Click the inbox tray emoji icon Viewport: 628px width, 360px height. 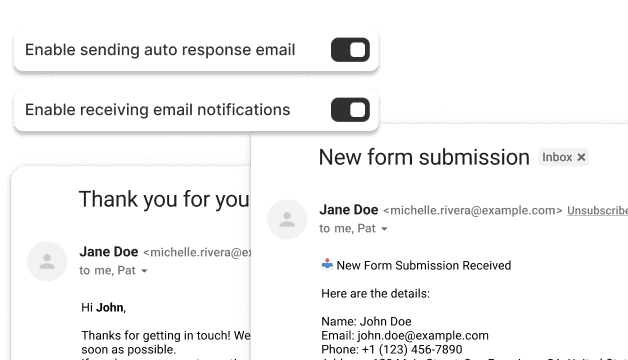(327, 265)
